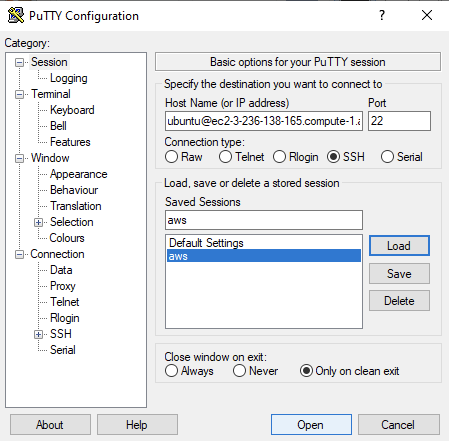Click the Open button
This screenshot has width=449, height=441.
pos(311,425)
